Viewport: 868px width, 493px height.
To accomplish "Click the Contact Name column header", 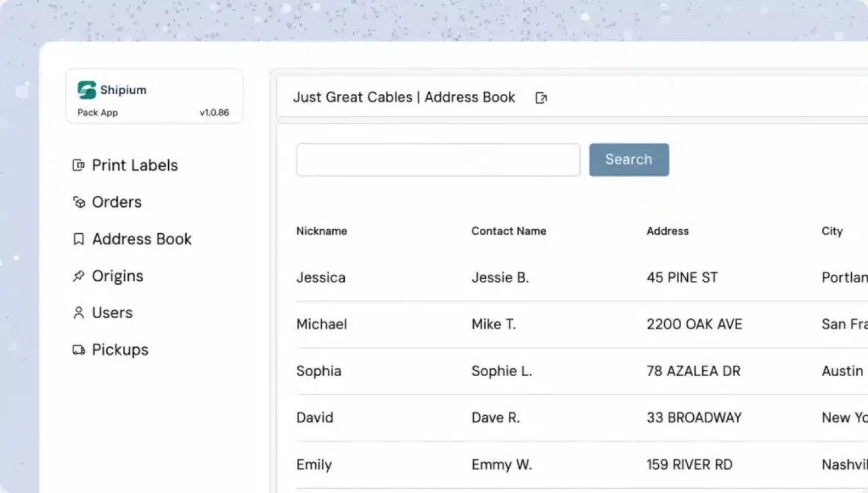I will click(509, 231).
